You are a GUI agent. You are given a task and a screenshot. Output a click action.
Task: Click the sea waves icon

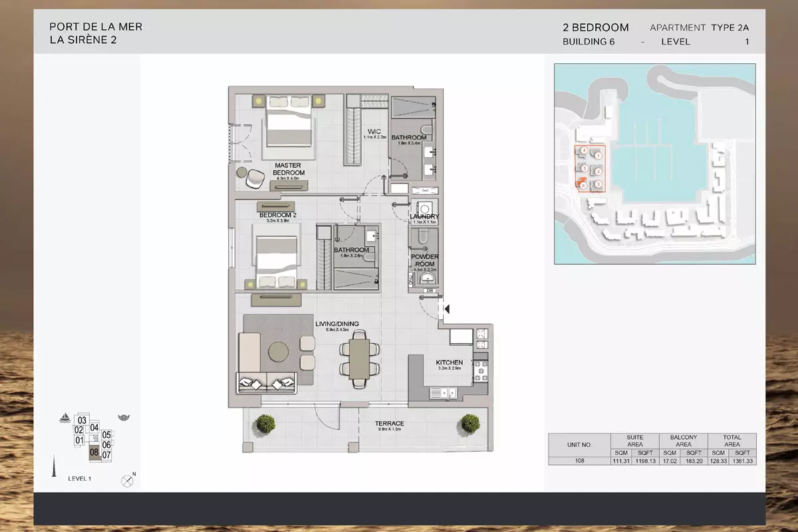124,418
